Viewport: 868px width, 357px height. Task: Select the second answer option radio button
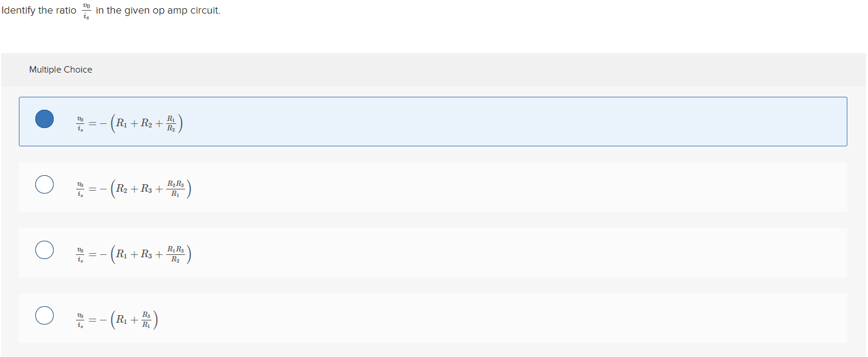point(44,184)
